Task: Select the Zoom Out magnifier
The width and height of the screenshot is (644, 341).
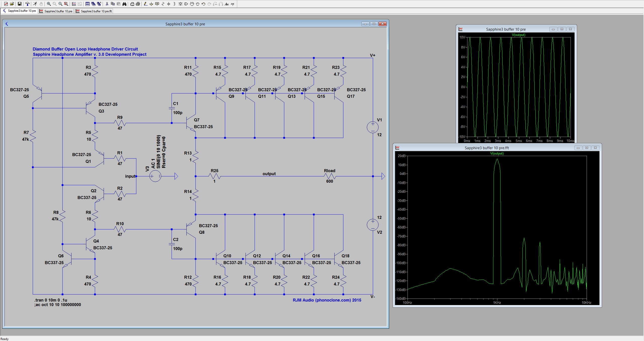Action: pos(60,4)
